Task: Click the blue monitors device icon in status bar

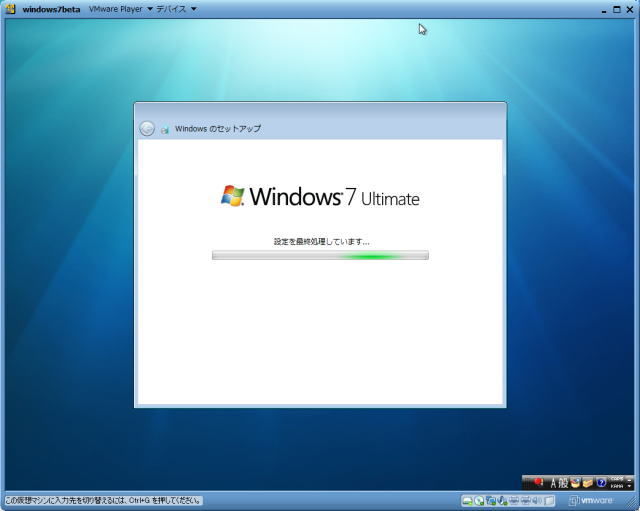Action: 491,500
